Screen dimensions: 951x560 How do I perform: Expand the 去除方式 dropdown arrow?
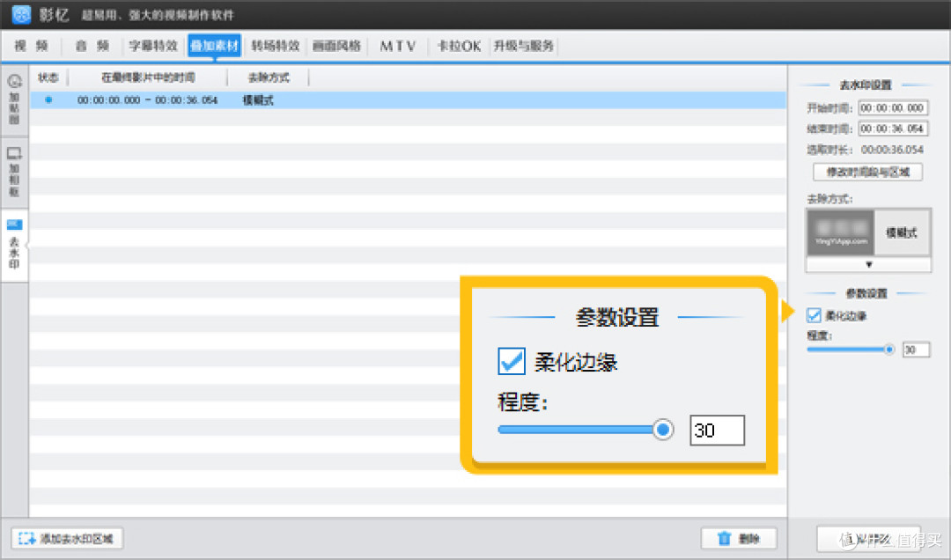point(868,264)
